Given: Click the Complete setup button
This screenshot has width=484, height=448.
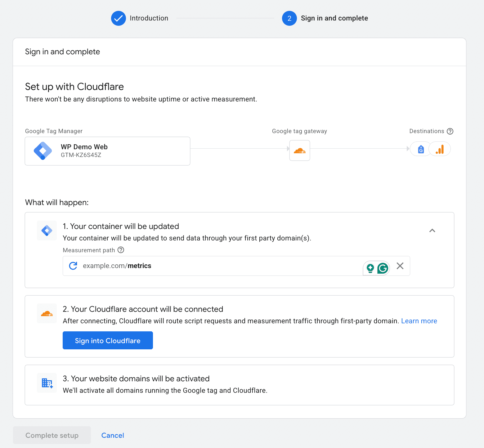Looking at the screenshot, I should click(52, 435).
